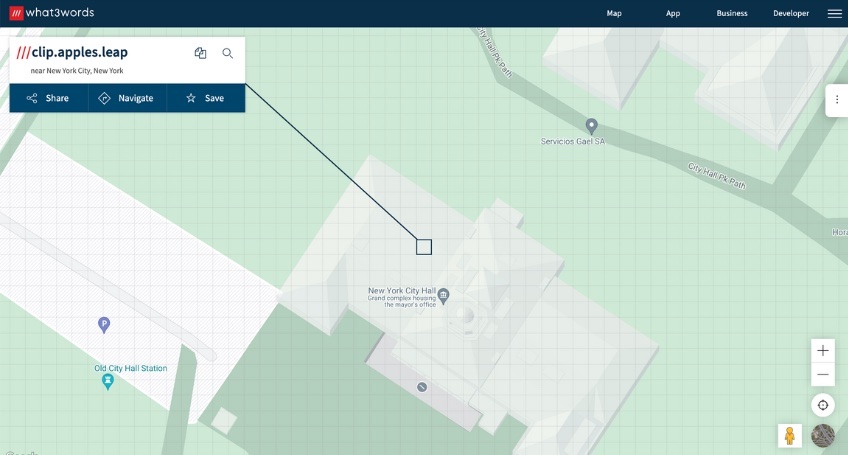848x455 pixels.
Task: Select the Servicios Gael SA label
Action: [573, 141]
